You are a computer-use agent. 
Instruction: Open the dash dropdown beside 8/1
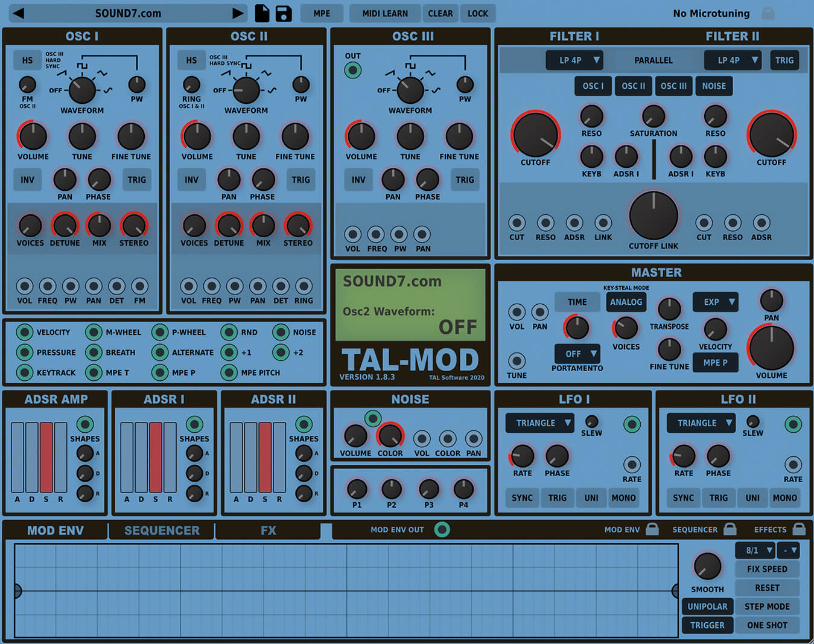(x=788, y=550)
